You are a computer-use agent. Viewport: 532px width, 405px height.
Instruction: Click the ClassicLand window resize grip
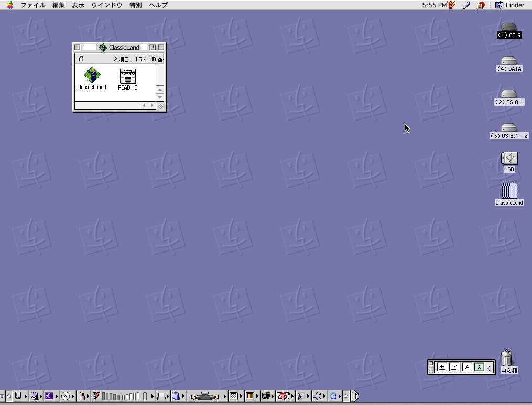(160, 106)
